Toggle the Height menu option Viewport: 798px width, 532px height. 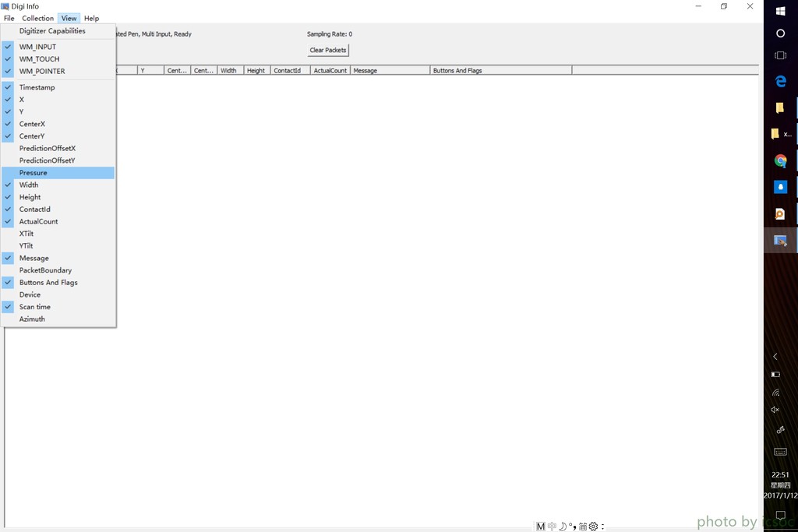(x=58, y=197)
